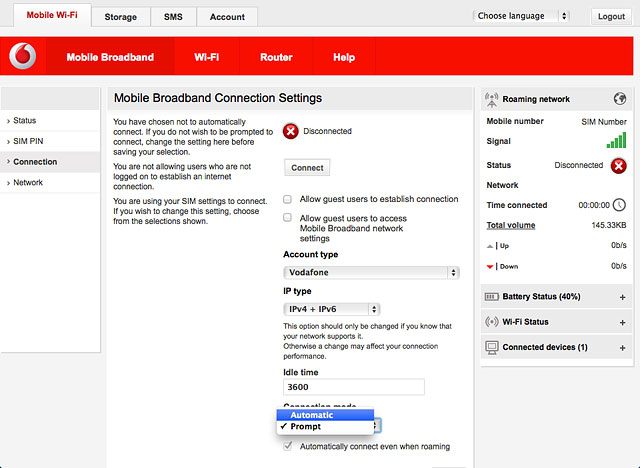Select Prompt in connection mode list
This screenshot has width=640, height=468.
click(325, 427)
